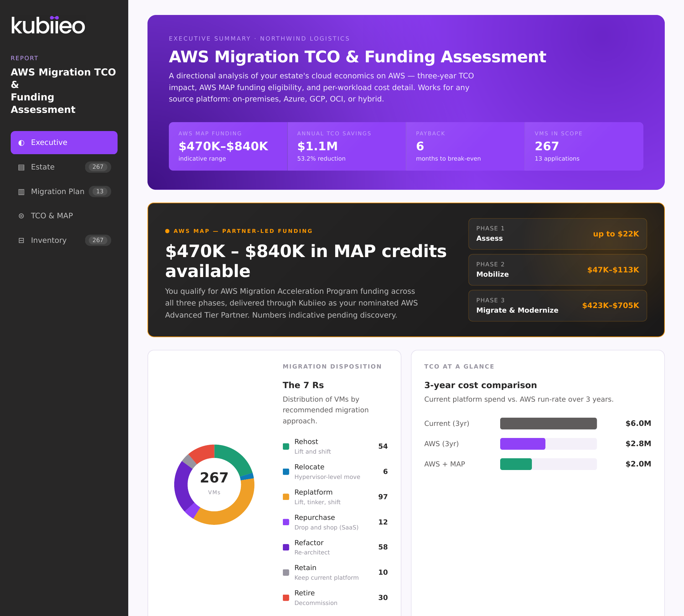Open the Phase 1 Assess card
Viewport: 684px width, 616px height.
point(558,234)
